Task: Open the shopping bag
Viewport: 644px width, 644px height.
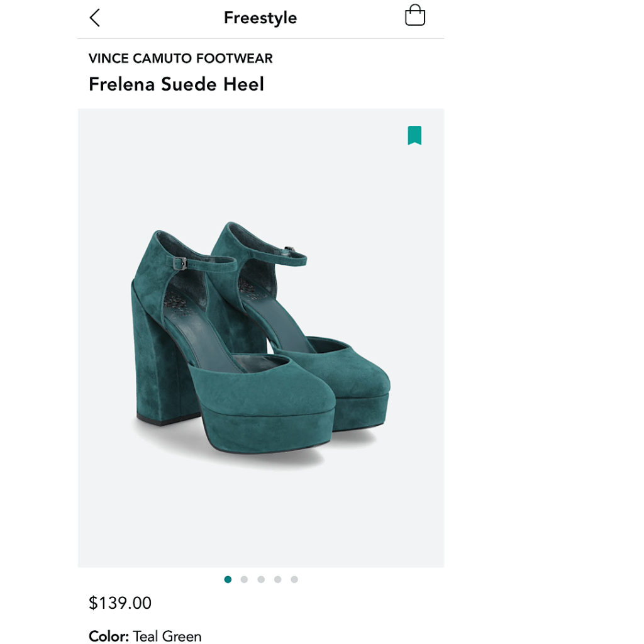Action: tap(415, 16)
